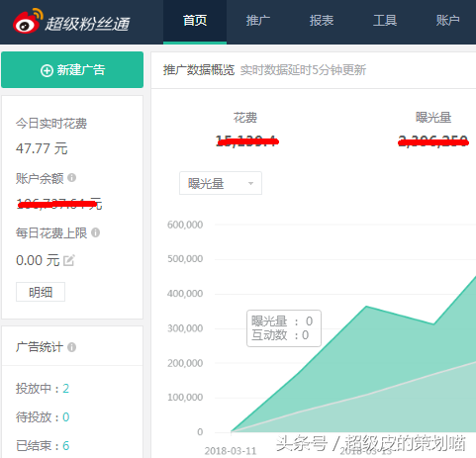Screen dimensions: 476x458
Task: Click the 新建广告 button
Action: [x=72, y=70]
